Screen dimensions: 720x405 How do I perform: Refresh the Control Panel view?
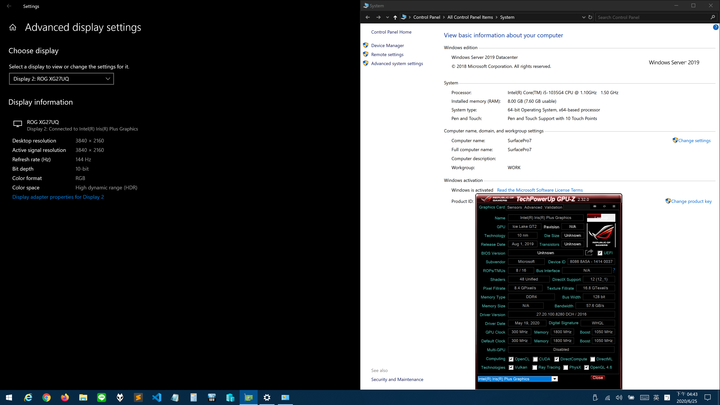point(590,17)
